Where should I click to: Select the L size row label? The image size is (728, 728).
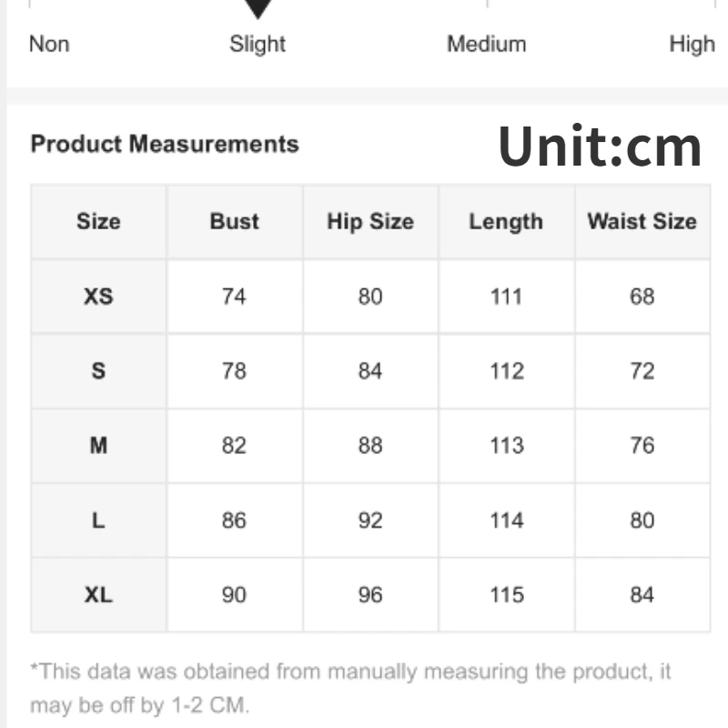98,521
